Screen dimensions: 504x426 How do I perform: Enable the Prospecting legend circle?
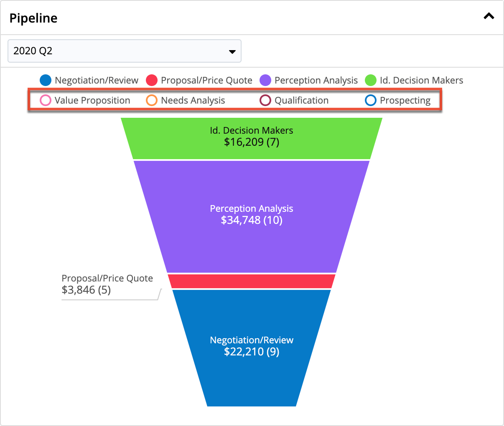(371, 100)
